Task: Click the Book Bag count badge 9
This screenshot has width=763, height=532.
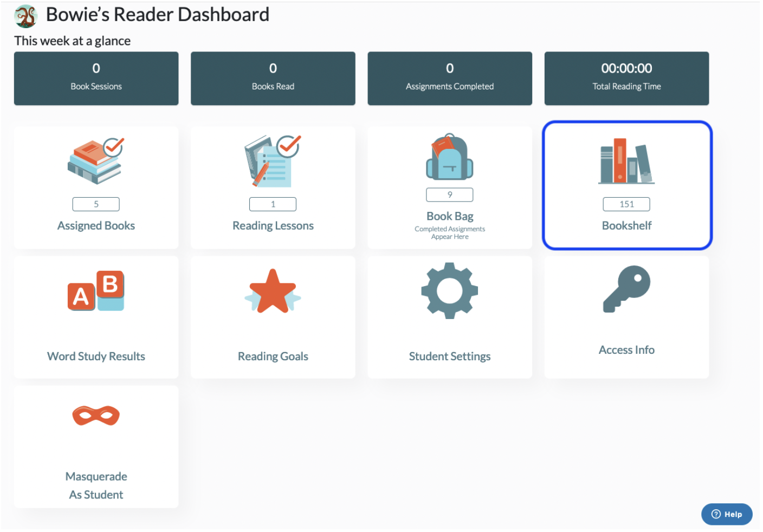Action: [450, 194]
